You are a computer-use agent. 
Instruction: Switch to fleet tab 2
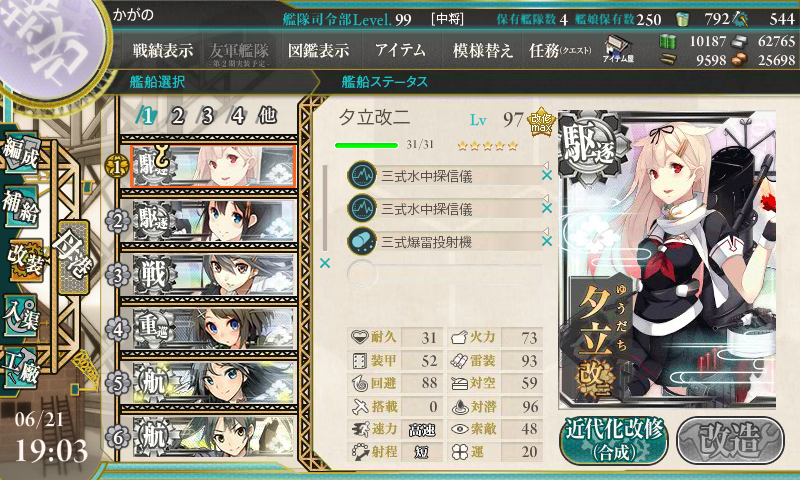click(x=177, y=116)
